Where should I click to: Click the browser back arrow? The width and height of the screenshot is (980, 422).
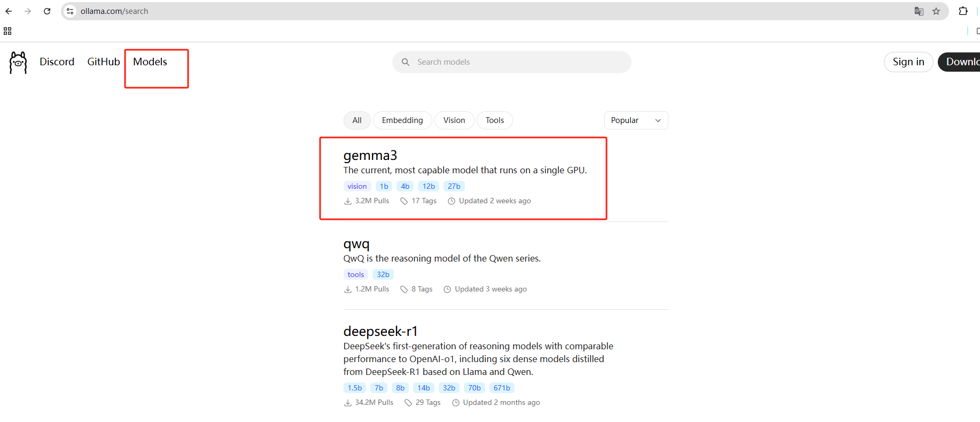(9, 11)
